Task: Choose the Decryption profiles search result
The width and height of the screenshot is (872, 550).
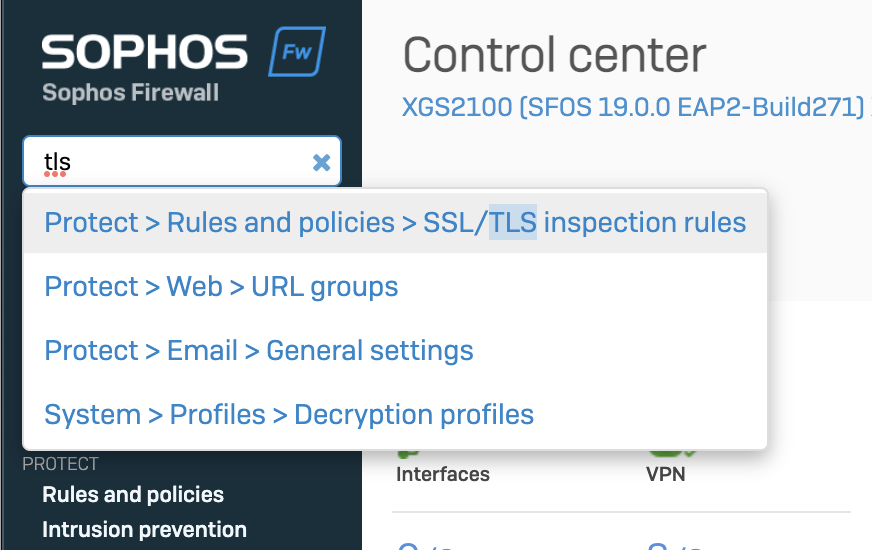Action: click(289, 415)
